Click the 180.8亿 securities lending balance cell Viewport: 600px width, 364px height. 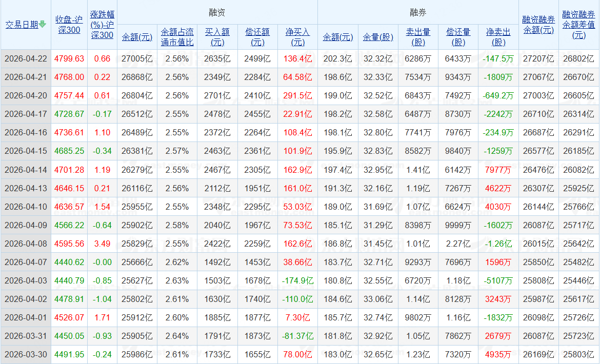click(x=338, y=280)
